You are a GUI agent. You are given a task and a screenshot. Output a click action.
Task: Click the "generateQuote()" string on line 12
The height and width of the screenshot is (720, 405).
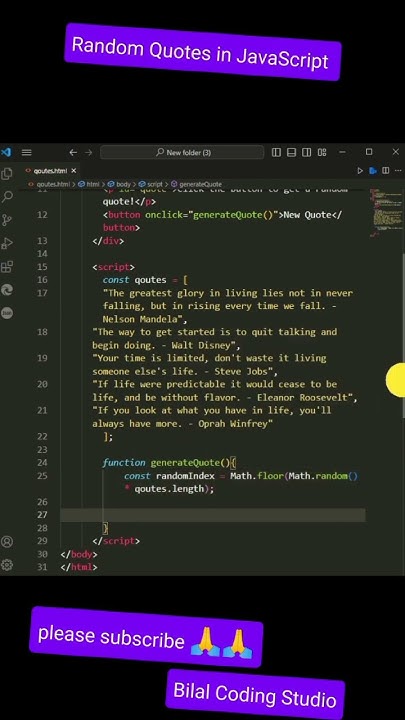click(x=233, y=214)
